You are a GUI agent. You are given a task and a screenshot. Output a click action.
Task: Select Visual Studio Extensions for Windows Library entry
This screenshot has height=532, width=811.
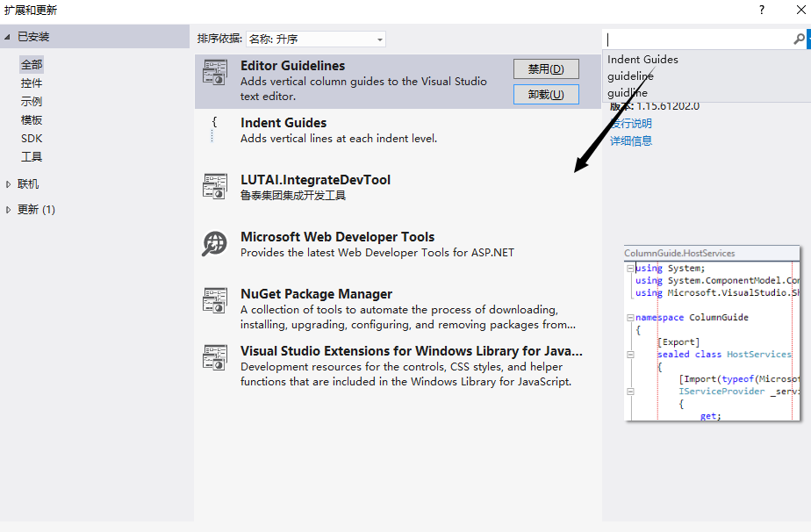pyautogui.click(x=398, y=365)
